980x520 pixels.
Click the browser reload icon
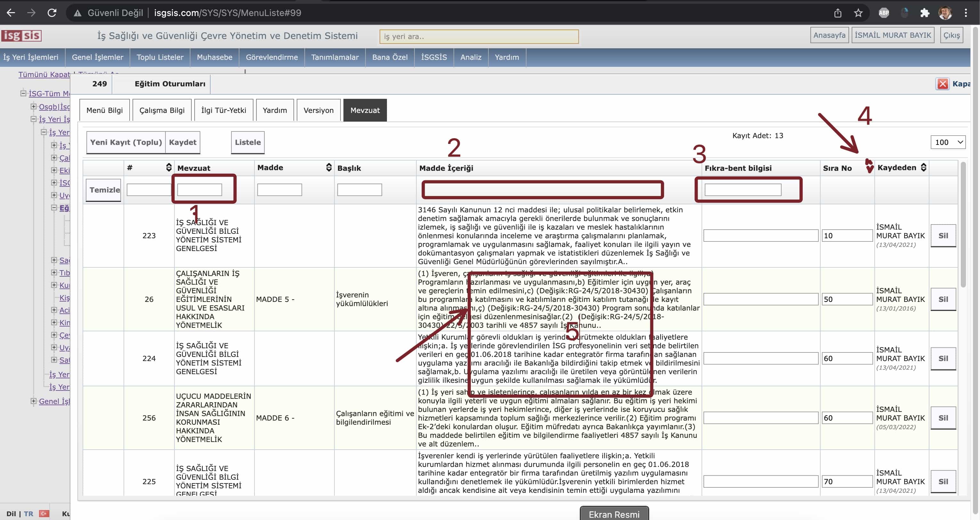click(x=52, y=13)
